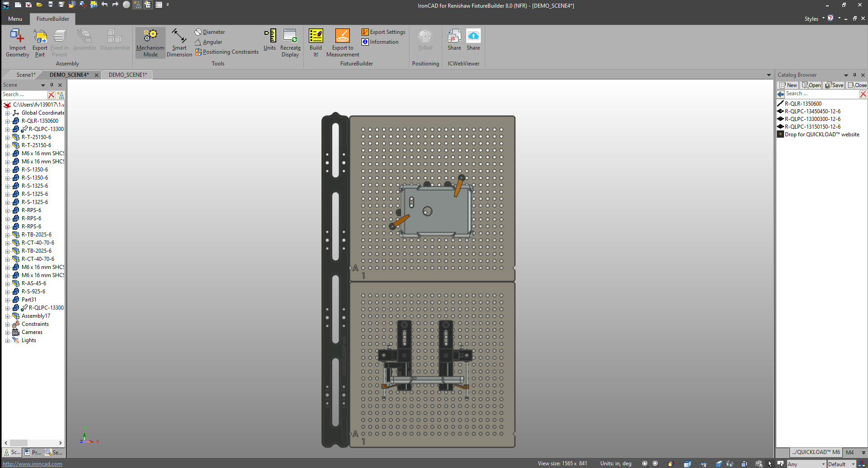Click the Build It! icon
The width and height of the screenshot is (868, 468).
[316, 36]
